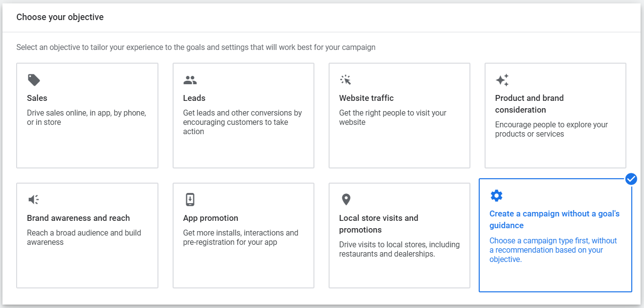
Task: Click the Leads people icon
Action: pyautogui.click(x=190, y=79)
